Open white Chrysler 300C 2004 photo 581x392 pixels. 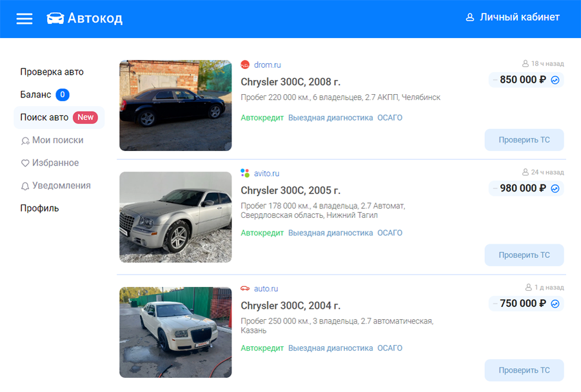click(175, 332)
